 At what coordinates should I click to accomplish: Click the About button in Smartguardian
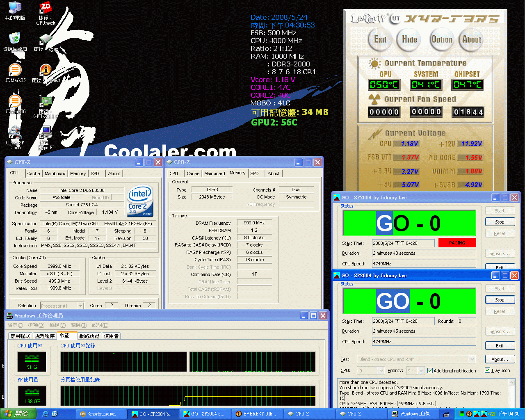tap(472, 39)
